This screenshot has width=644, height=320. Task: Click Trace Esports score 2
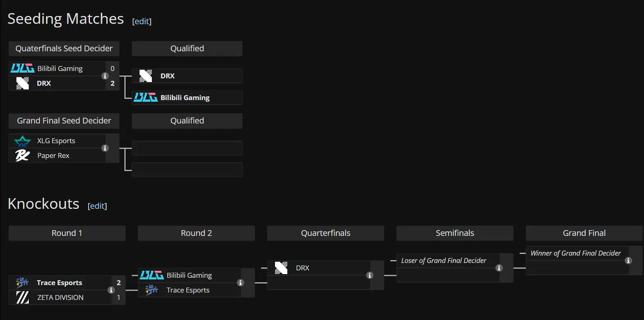(119, 283)
